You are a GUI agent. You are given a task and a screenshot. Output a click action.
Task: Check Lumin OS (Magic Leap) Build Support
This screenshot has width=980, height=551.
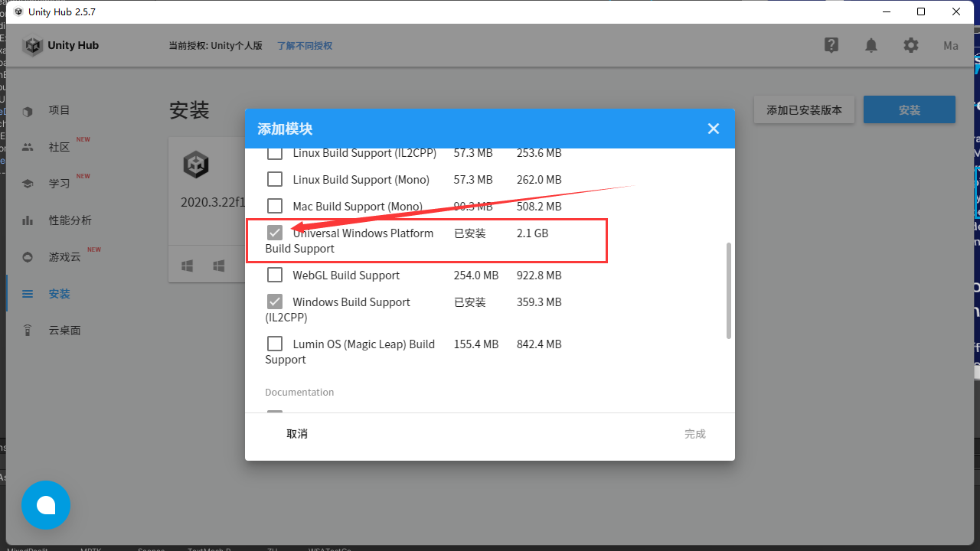point(275,344)
